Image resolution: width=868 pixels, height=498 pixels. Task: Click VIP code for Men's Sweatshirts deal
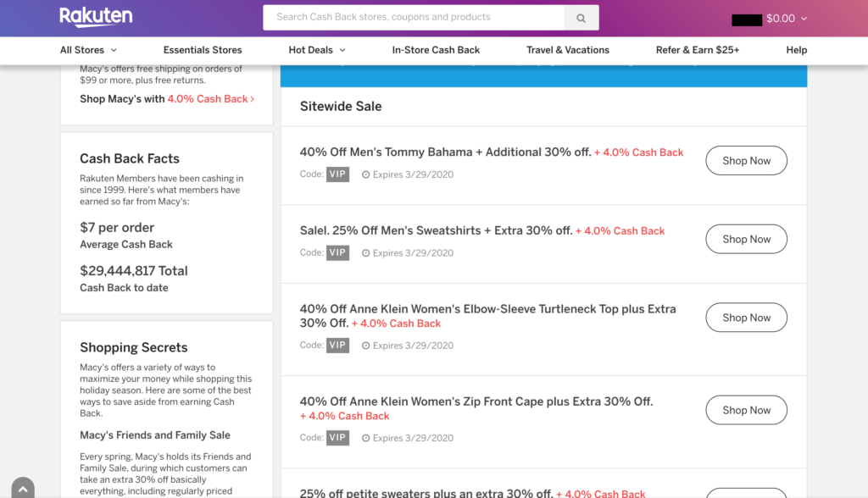pyautogui.click(x=337, y=253)
